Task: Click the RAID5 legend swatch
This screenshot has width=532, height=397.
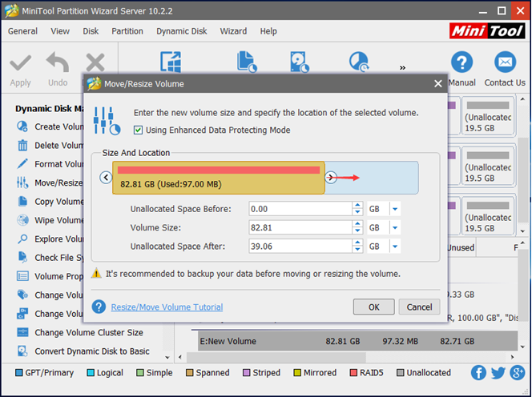Action: (353, 373)
